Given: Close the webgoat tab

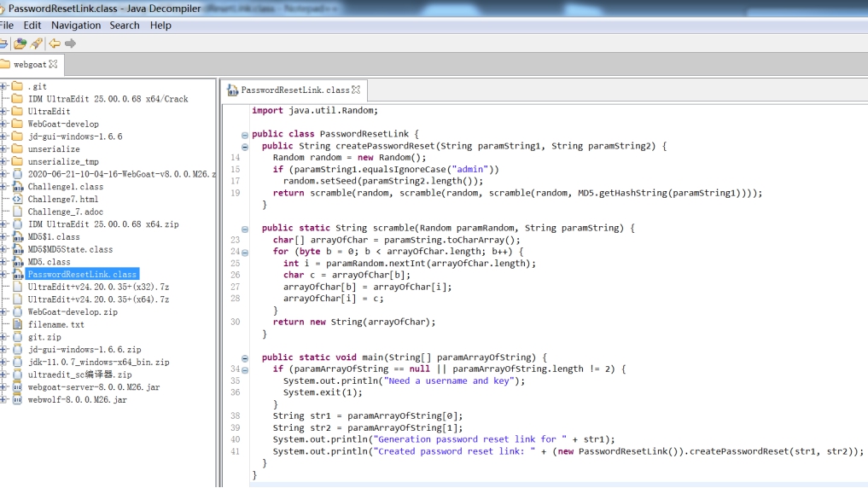Looking at the screenshot, I should (x=53, y=64).
